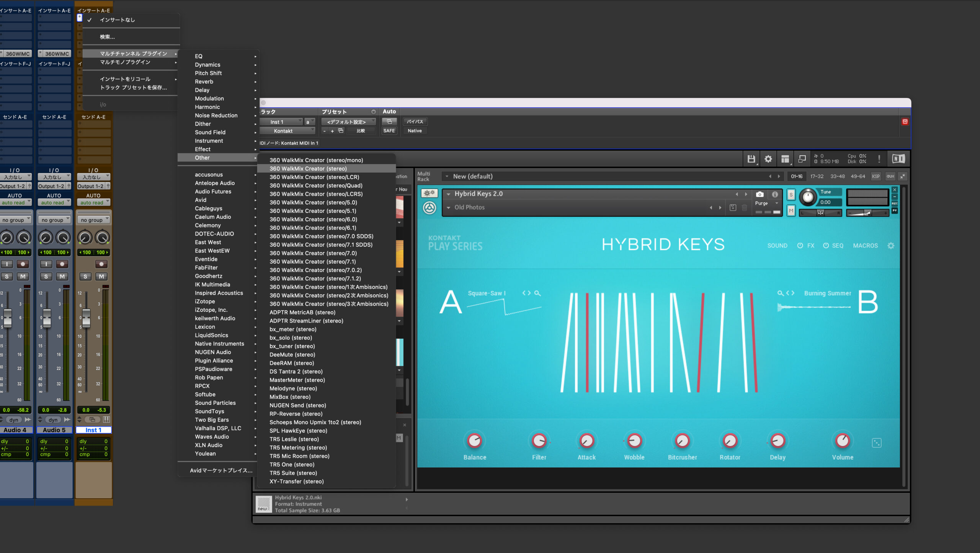Click the plug-in automation enable icon
This screenshot has height=553, width=980.
click(x=389, y=122)
